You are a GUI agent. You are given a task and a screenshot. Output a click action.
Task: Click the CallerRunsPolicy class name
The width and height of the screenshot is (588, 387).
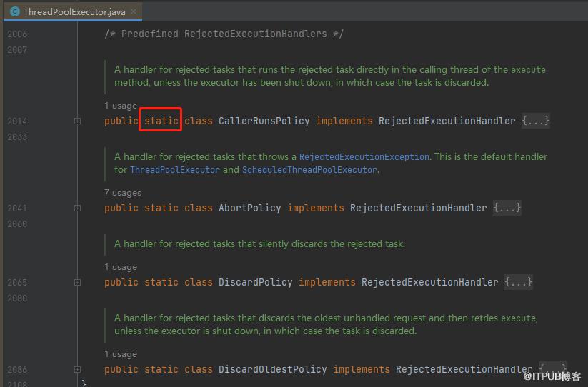(x=264, y=121)
